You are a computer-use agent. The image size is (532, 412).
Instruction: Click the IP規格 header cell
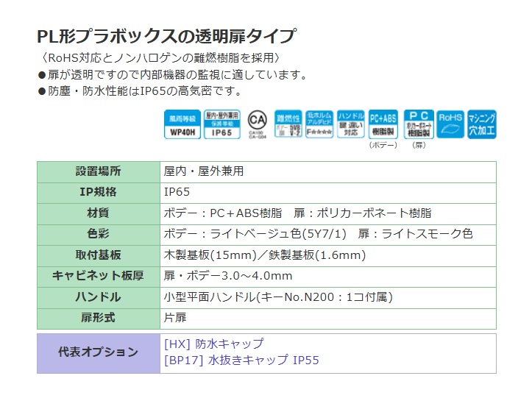coord(99,193)
